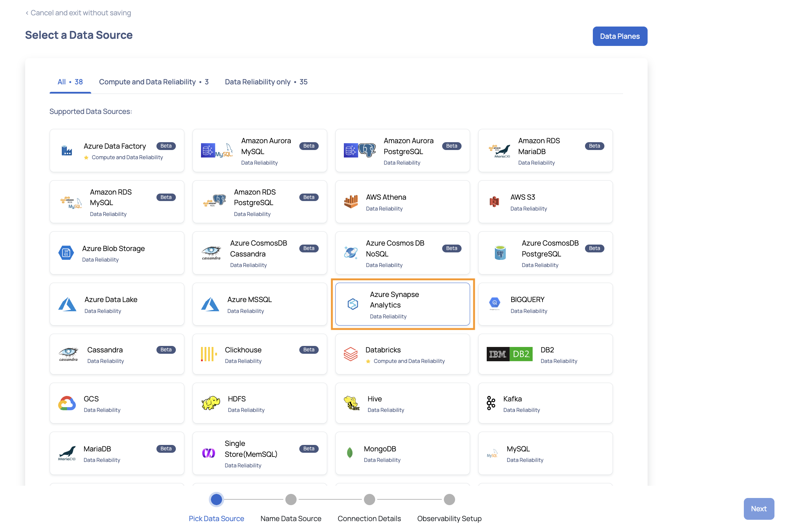Select the "MongoDB" card title
Screen dimensions: 785x532
point(380,449)
